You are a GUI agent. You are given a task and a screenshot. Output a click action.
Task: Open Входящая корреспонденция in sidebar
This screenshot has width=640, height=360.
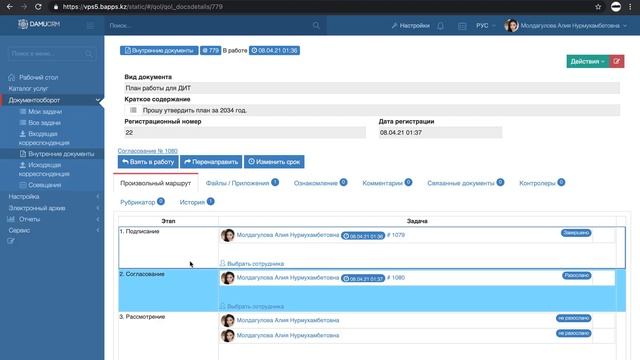coord(44,138)
